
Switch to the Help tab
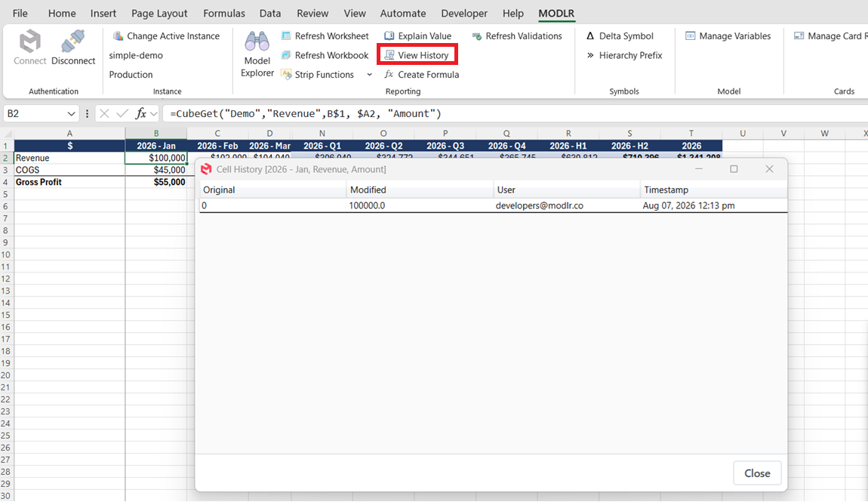513,14
